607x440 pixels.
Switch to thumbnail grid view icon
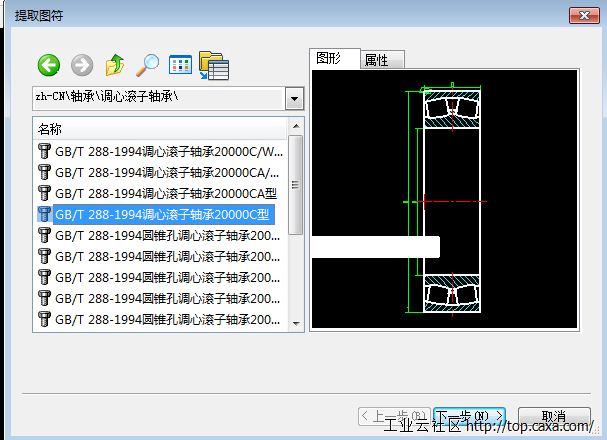[180, 65]
